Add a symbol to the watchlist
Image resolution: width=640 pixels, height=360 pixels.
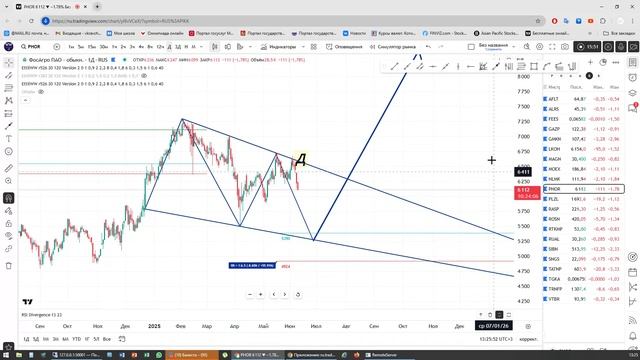pyautogui.click(x=590, y=62)
